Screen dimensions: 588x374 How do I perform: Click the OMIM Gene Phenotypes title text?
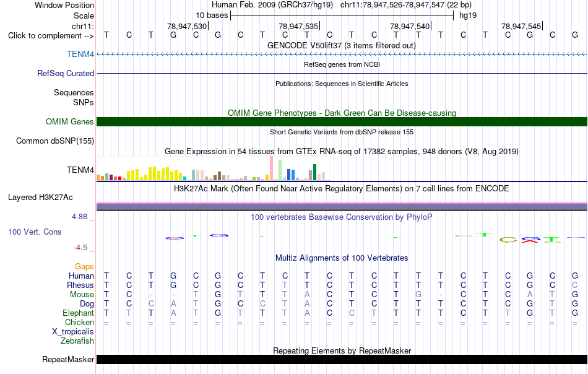(342, 113)
